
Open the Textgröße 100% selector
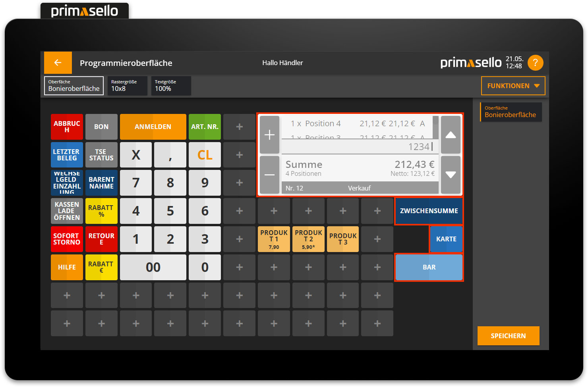171,86
